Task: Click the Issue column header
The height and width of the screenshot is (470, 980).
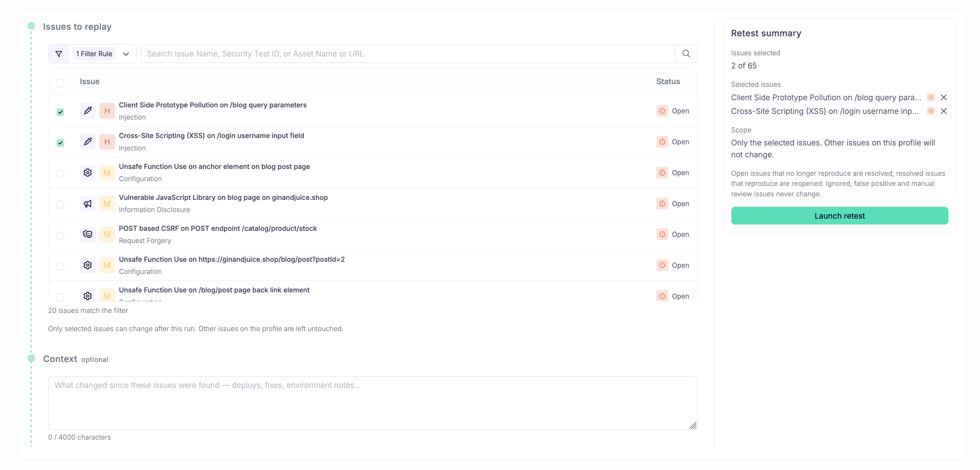Action: coord(90,82)
